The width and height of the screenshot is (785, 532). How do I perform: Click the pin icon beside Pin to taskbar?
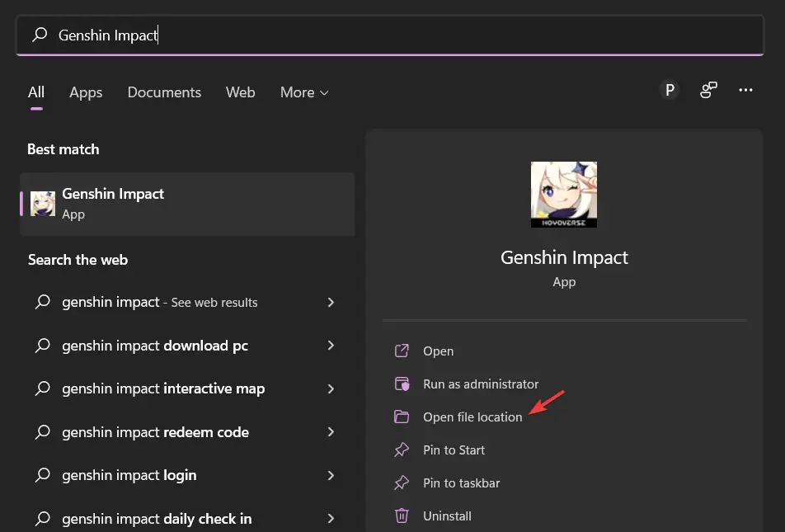click(x=402, y=483)
